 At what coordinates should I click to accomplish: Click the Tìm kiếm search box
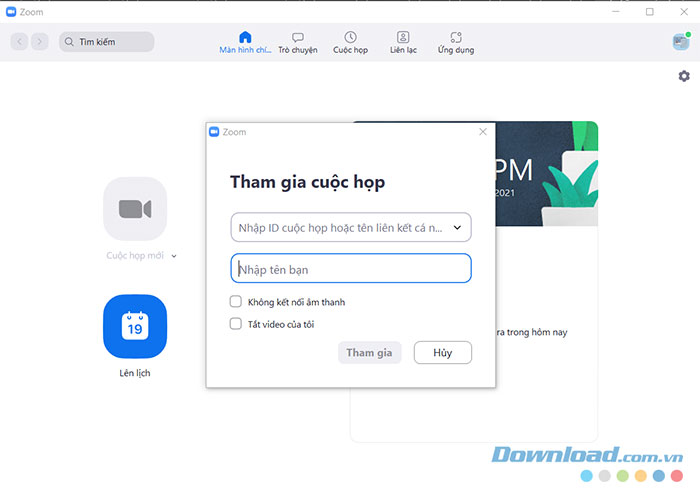click(x=107, y=42)
